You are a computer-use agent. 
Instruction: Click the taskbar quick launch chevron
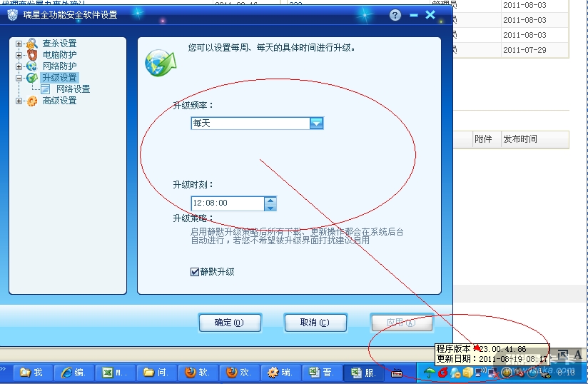(3, 368)
